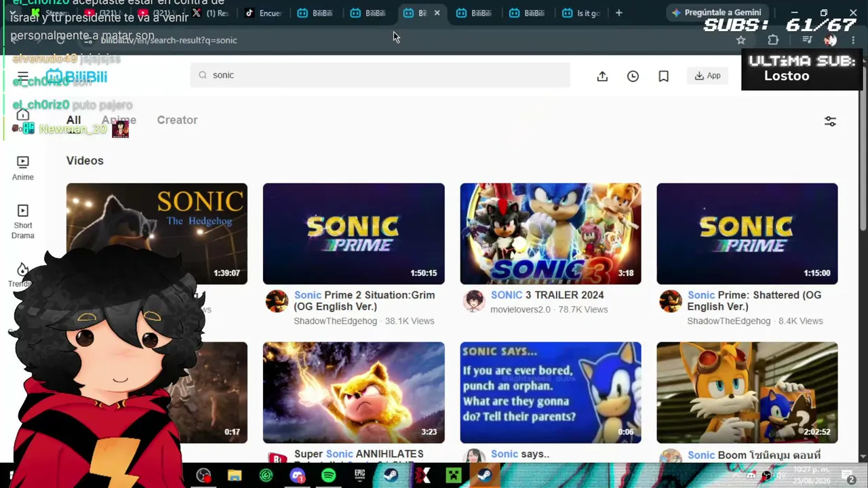Open the 'Sonic says..' title link
Viewport: 868px width, 488px height.
pyautogui.click(x=520, y=455)
